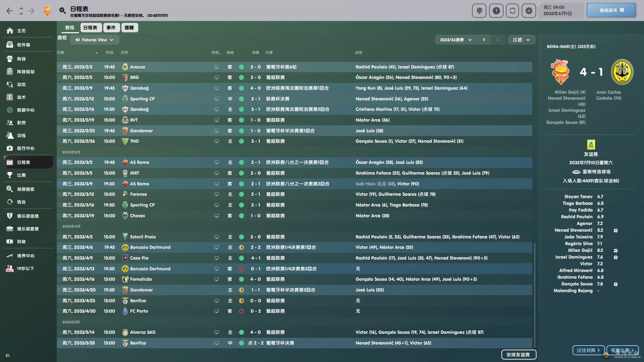
Task: Click the search magnifier icon in top bar
Action: (62, 11)
